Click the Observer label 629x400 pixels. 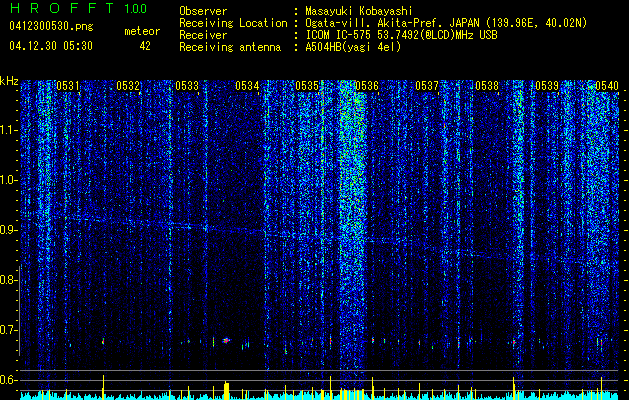pyautogui.click(x=203, y=11)
